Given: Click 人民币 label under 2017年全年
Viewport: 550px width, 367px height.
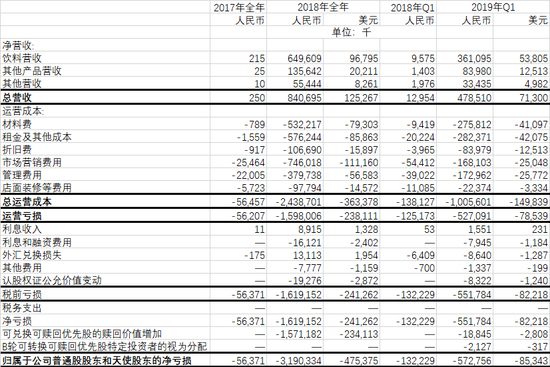Looking at the screenshot, I should coord(250,20).
